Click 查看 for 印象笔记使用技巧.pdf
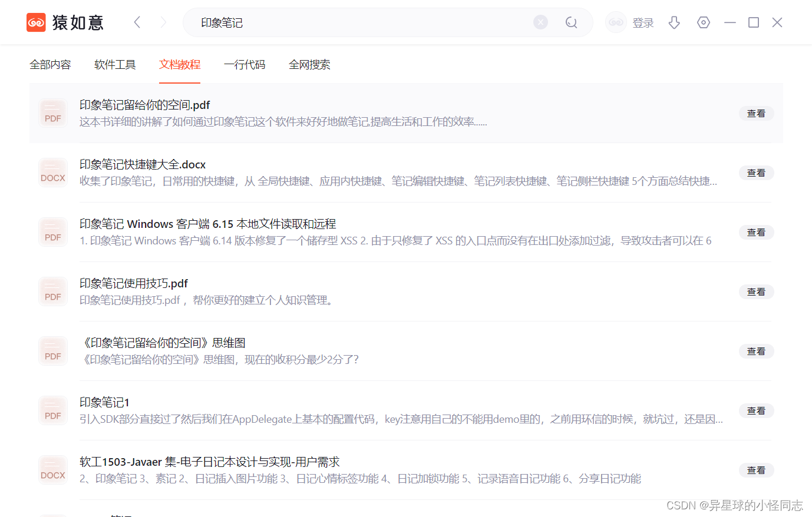The image size is (812, 517). pyautogui.click(x=756, y=292)
